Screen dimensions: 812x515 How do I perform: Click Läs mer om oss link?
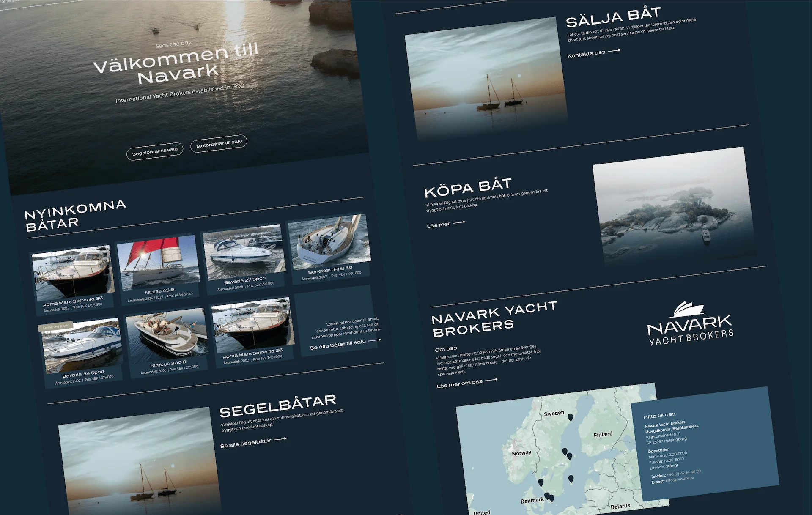(x=459, y=384)
